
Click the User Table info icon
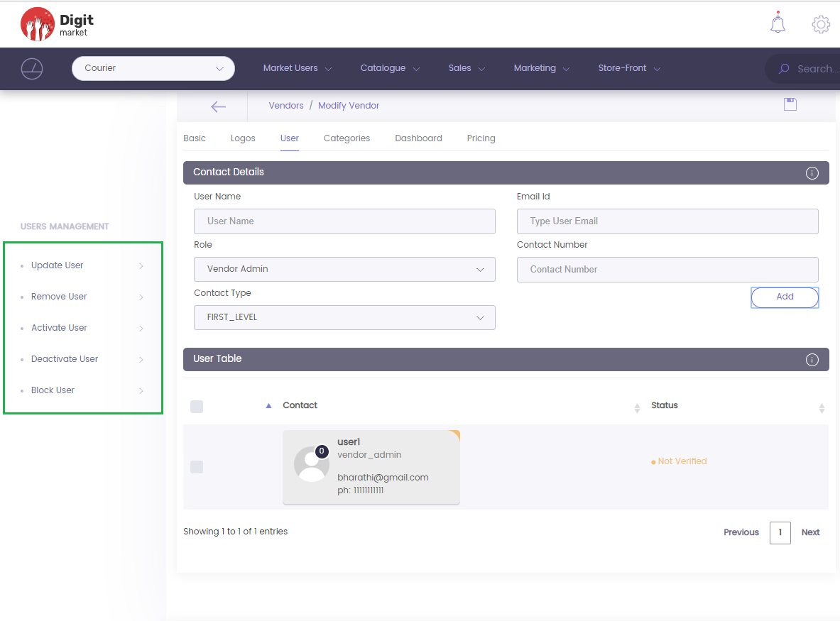[812, 360]
